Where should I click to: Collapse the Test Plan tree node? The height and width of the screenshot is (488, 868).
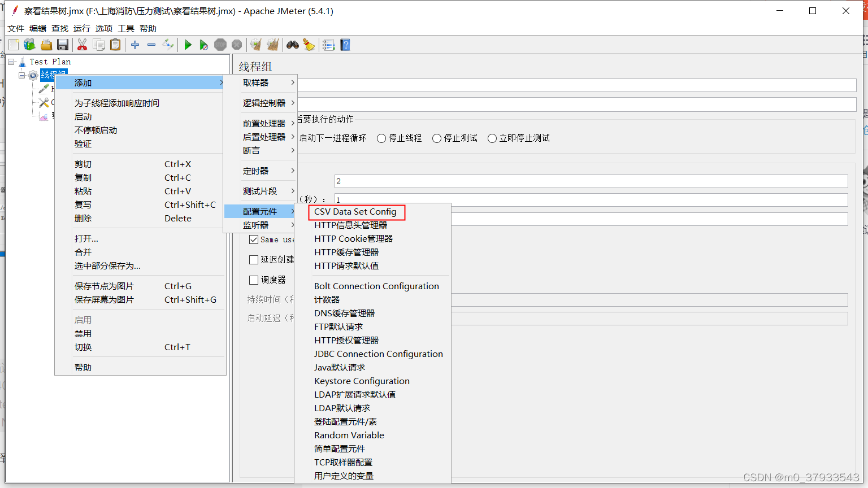click(x=11, y=62)
